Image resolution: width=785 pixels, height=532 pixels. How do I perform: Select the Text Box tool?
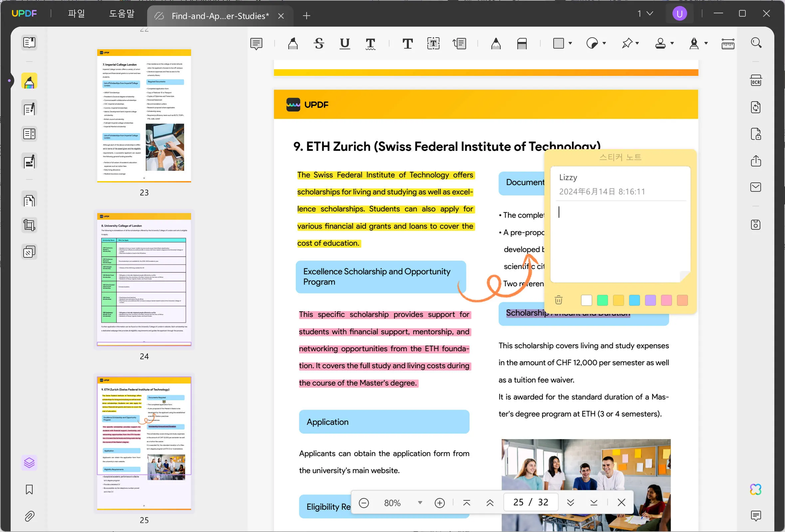tap(433, 44)
